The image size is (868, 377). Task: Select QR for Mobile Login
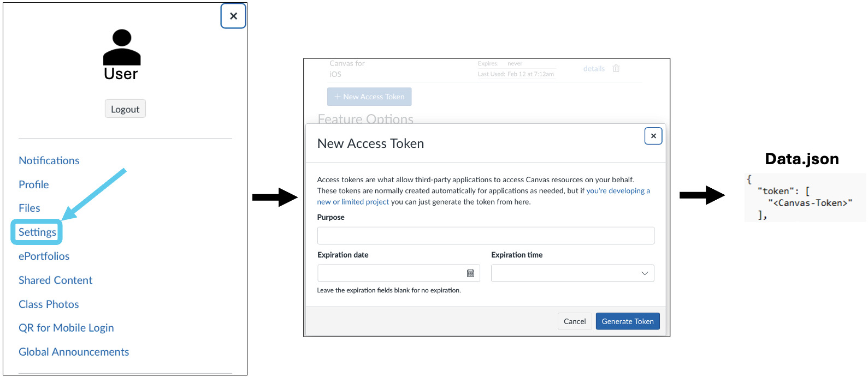(x=66, y=328)
